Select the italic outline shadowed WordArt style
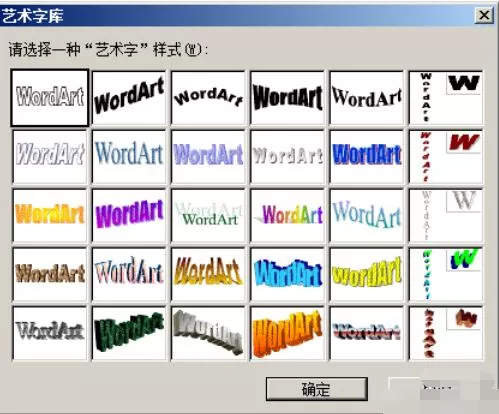499x414 pixels. 50,156
